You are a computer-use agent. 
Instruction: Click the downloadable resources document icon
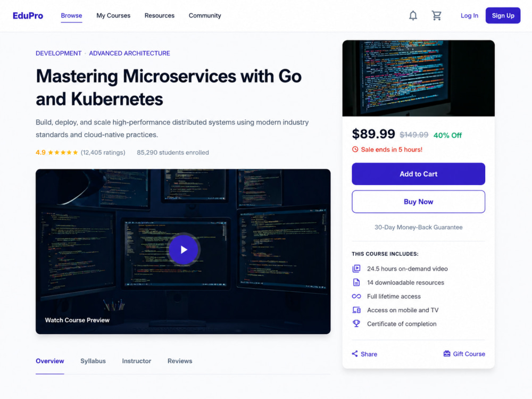click(x=356, y=282)
